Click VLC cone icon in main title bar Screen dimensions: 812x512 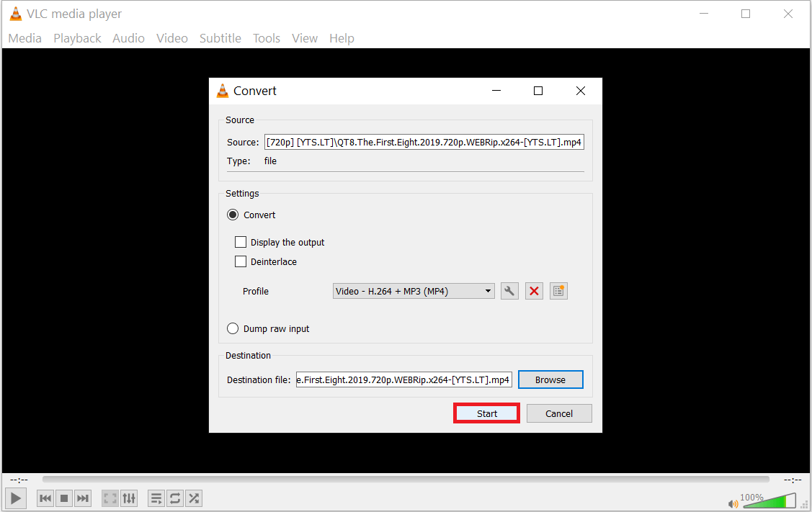(x=16, y=14)
